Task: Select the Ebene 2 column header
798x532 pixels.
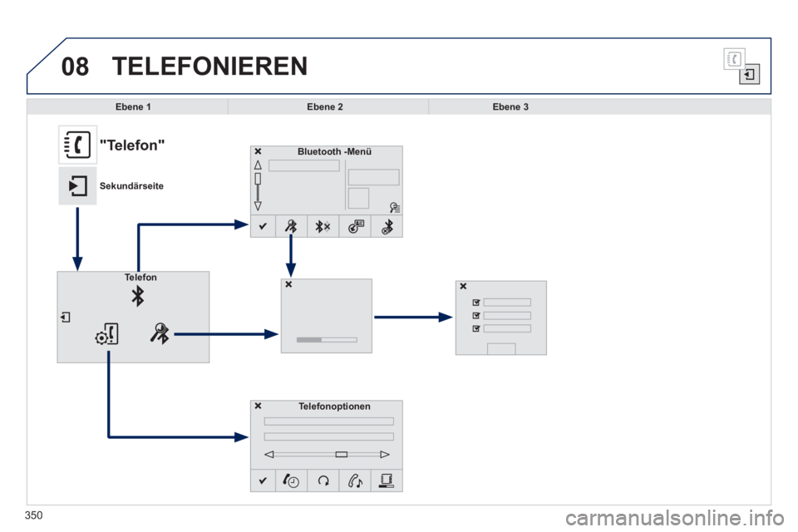Action: tap(325, 107)
